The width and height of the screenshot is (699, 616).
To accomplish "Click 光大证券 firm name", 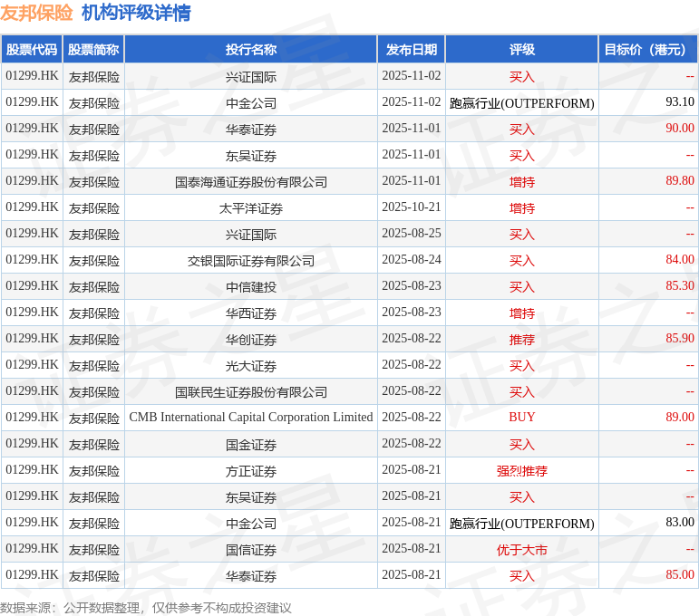I will (x=251, y=366).
